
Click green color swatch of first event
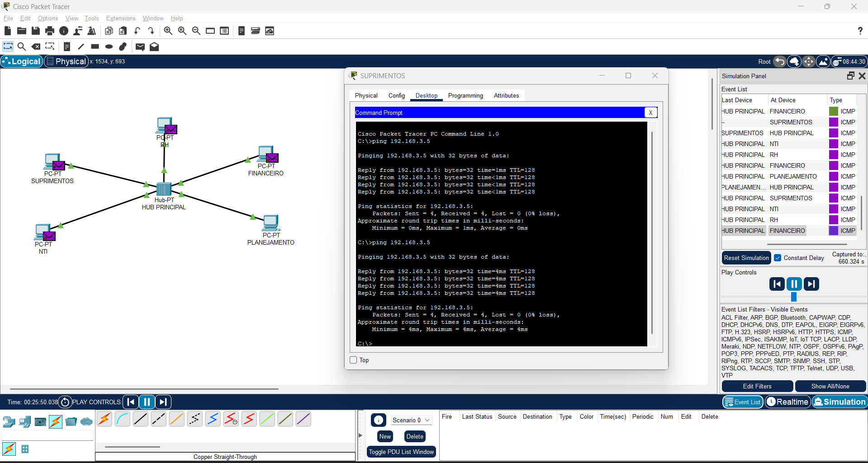point(833,111)
